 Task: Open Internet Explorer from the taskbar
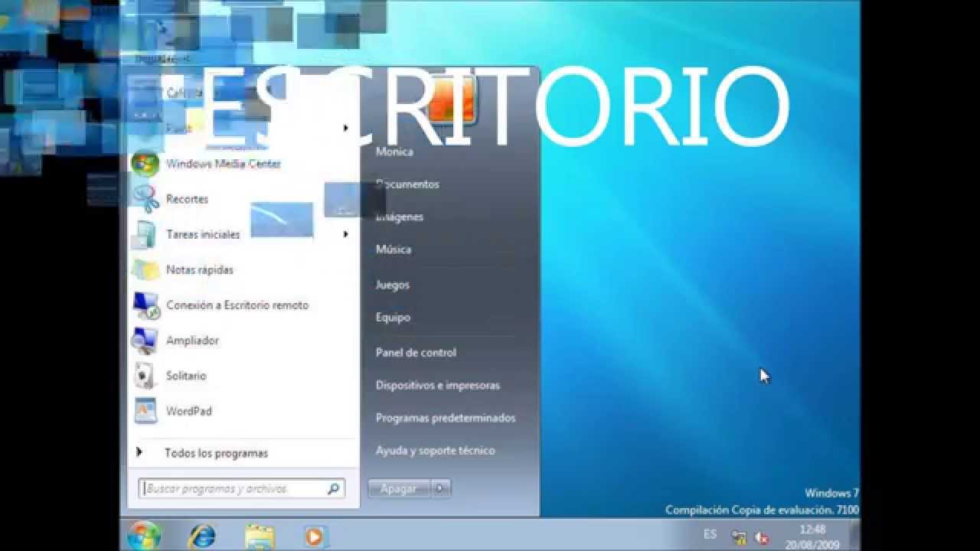[x=202, y=536]
